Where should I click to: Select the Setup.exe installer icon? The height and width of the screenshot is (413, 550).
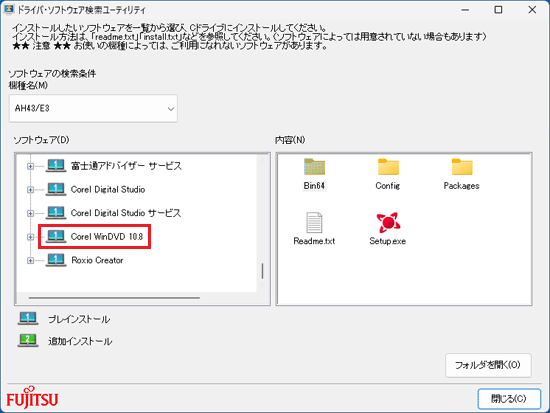[388, 222]
